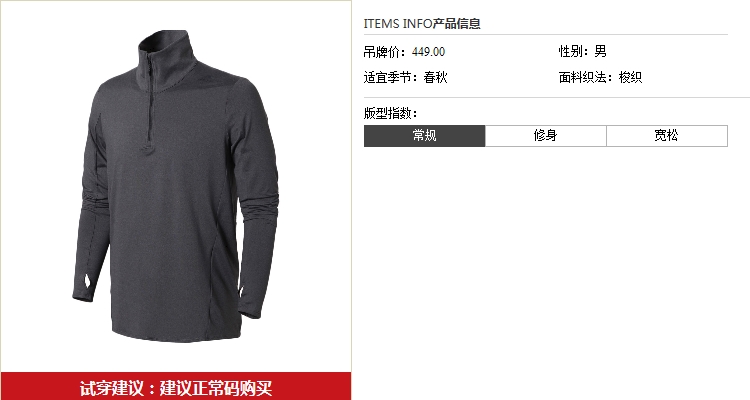Click the ITEMS INFO产品信息 heading

(422, 23)
